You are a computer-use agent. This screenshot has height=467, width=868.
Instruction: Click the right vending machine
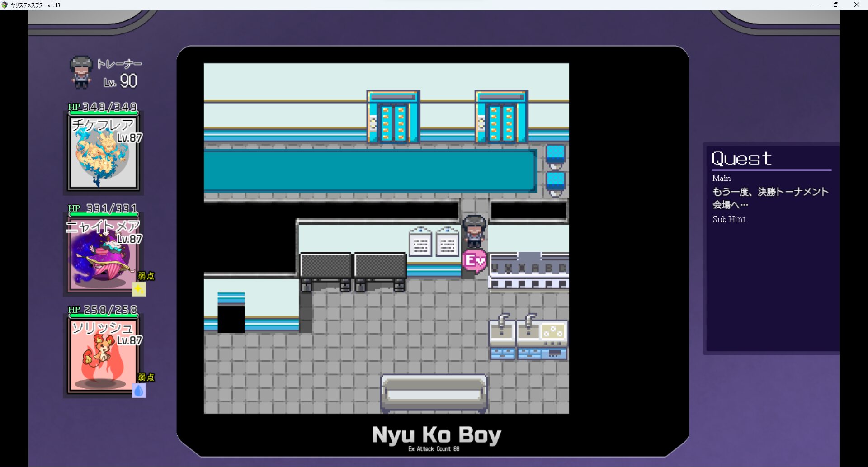coord(501,117)
